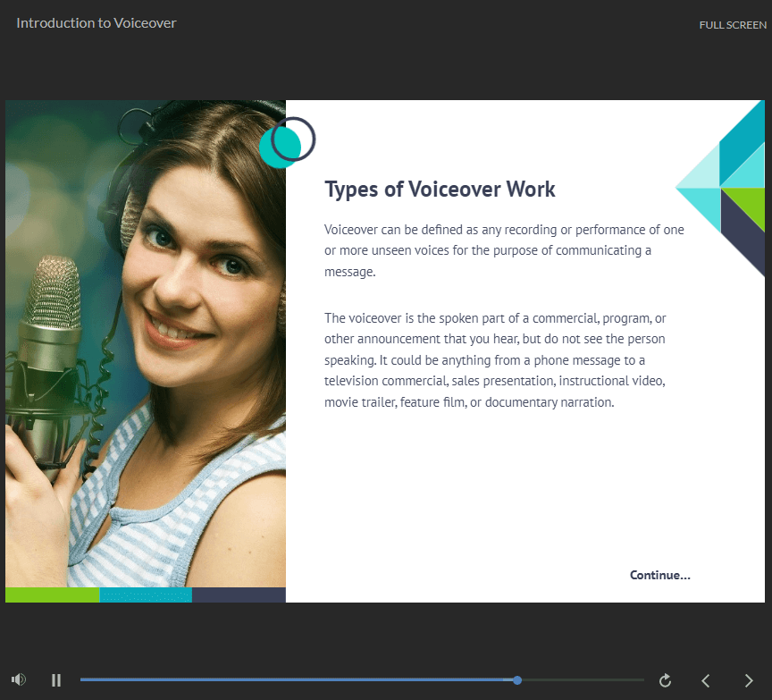This screenshot has height=700, width=772.
Task: Click the paragraph starting 'The voiceover is the spoken'
Action: point(495,360)
